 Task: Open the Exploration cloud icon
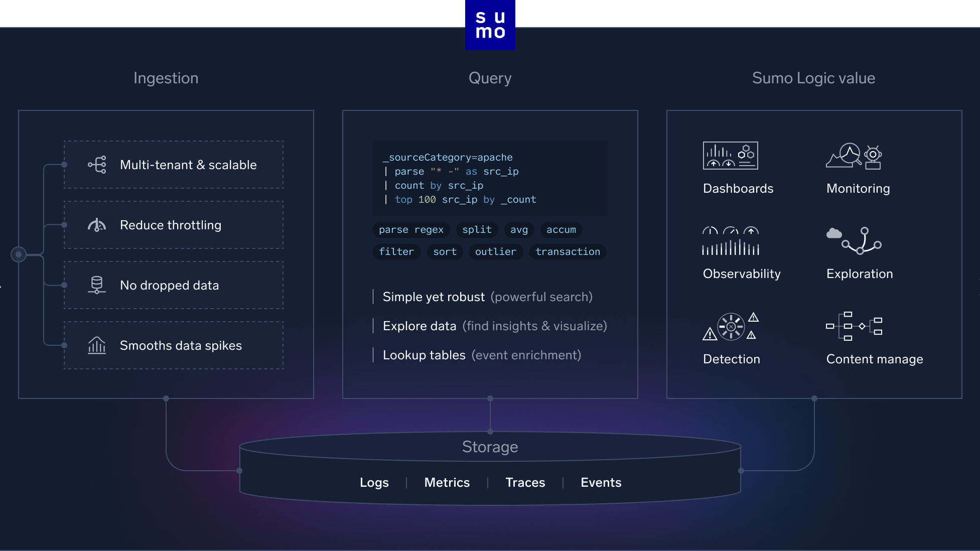tap(854, 241)
